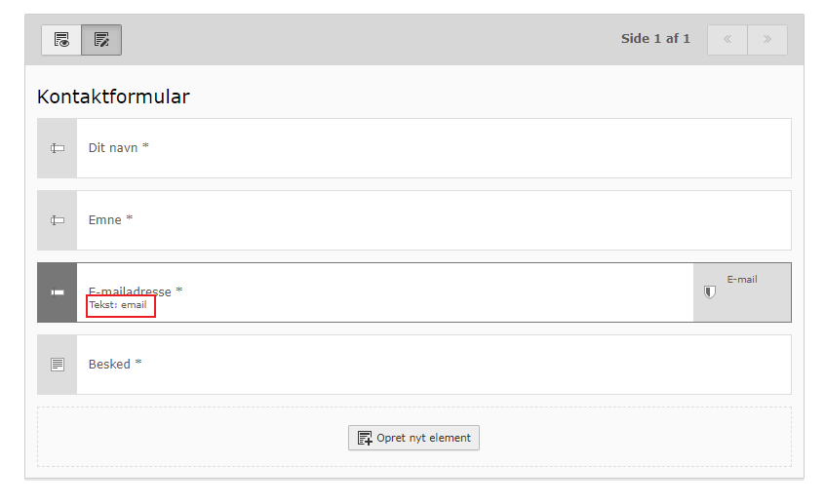Click the Kontaktformular form heading
The image size is (825, 504).
pyautogui.click(x=113, y=97)
